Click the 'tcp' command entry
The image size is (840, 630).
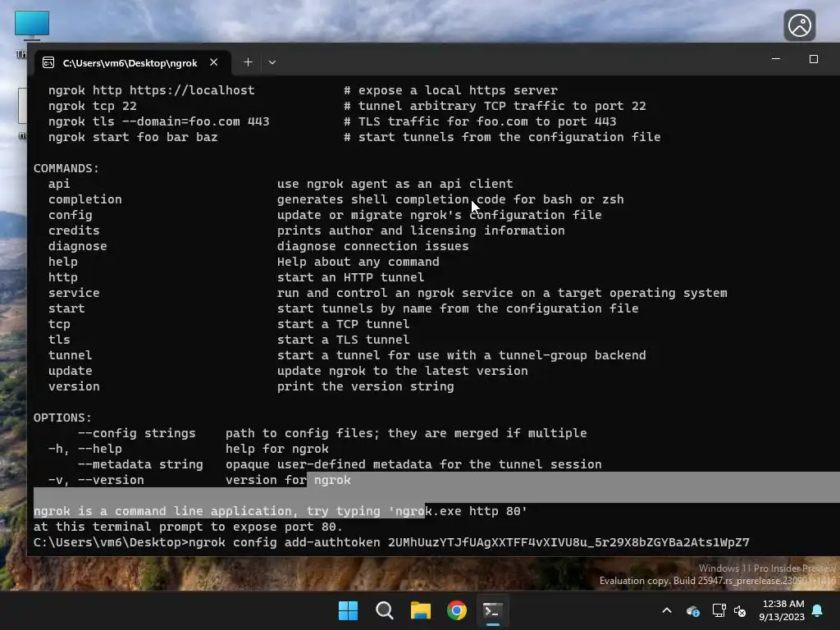coord(59,323)
